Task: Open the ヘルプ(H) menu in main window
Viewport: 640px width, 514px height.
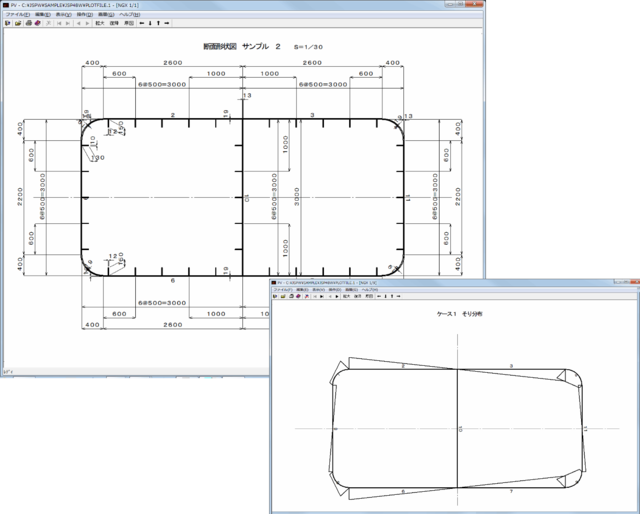Action: 131,14
